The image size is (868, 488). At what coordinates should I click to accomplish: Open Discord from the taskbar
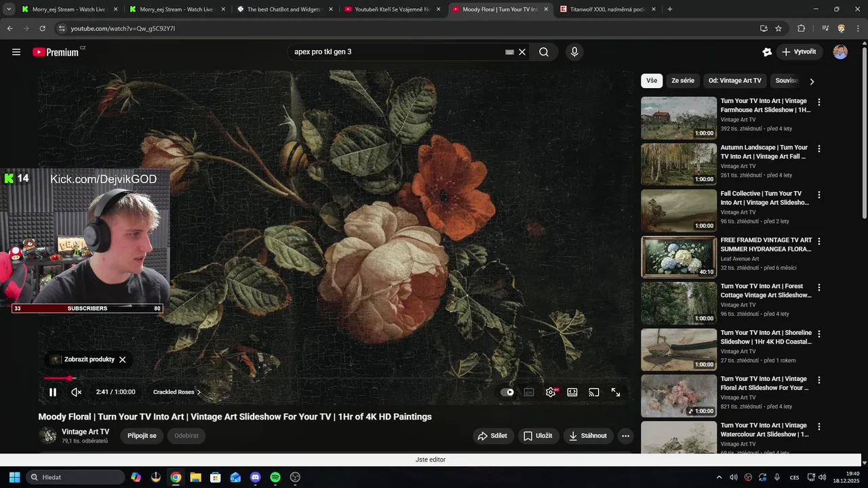pos(255,477)
